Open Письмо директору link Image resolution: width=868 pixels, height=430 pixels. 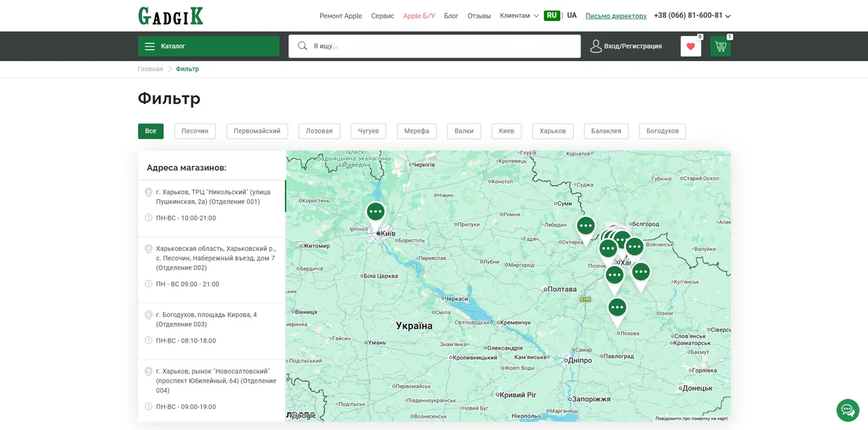pos(616,16)
